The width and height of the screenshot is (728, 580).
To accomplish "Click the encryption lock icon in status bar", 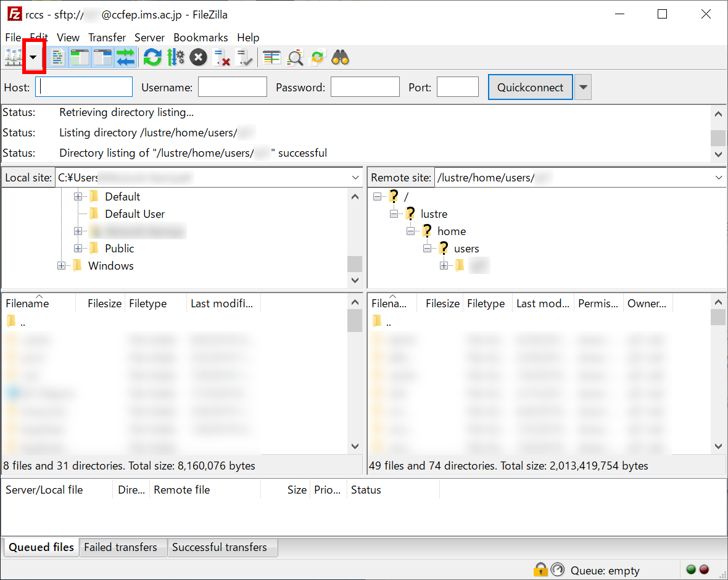I will [x=540, y=570].
